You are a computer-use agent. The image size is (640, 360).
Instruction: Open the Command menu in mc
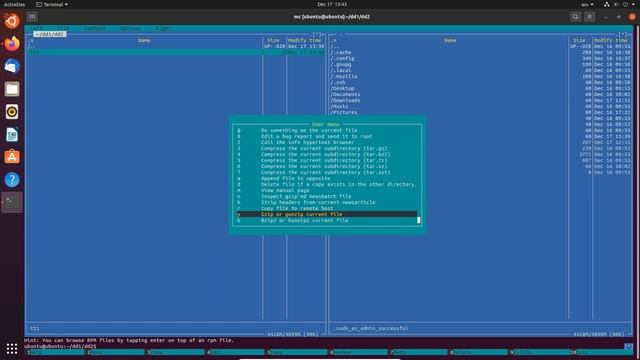(95, 29)
